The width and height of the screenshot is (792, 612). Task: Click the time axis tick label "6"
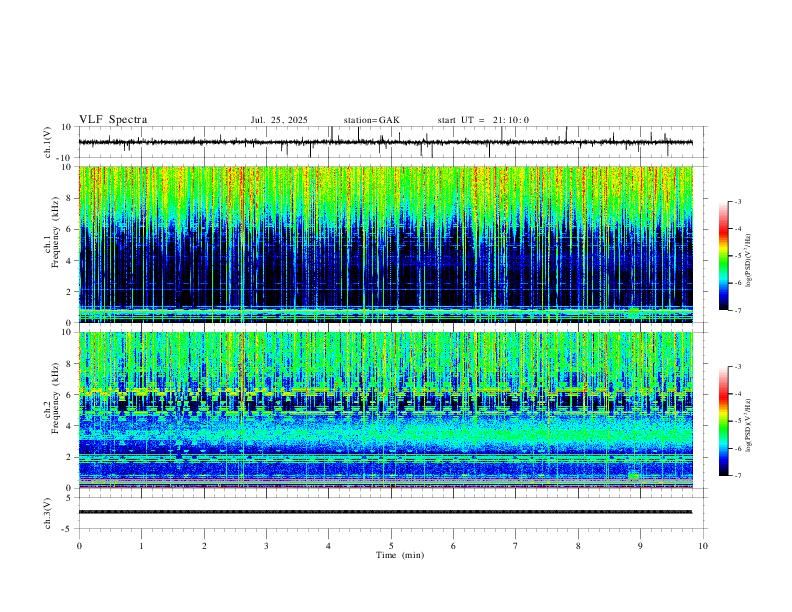click(x=454, y=546)
